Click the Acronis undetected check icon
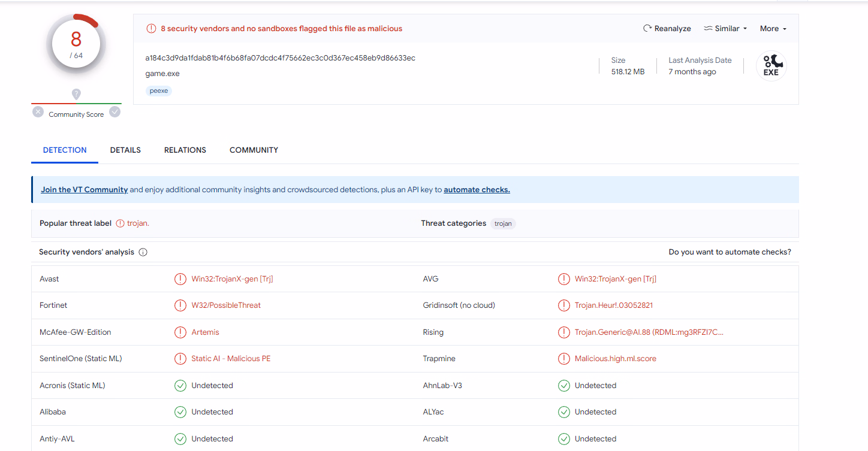Image resolution: width=868 pixels, height=451 pixels. pyautogui.click(x=180, y=386)
